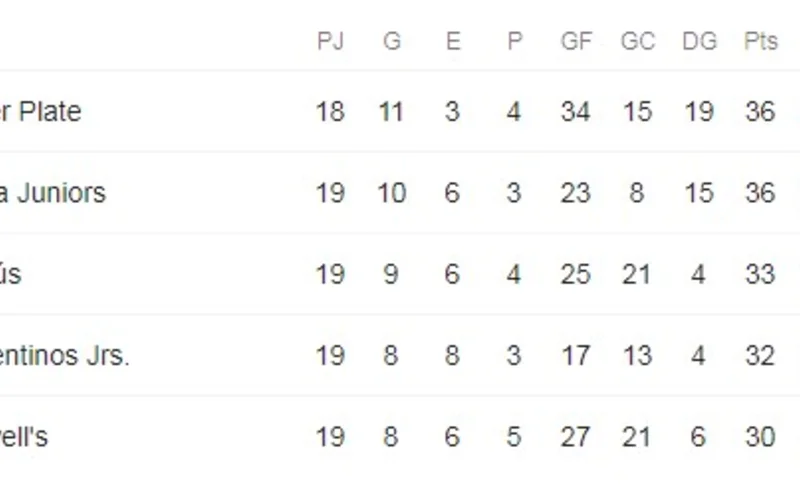Click the PJ column header
This screenshot has width=800, height=488.
(330, 41)
